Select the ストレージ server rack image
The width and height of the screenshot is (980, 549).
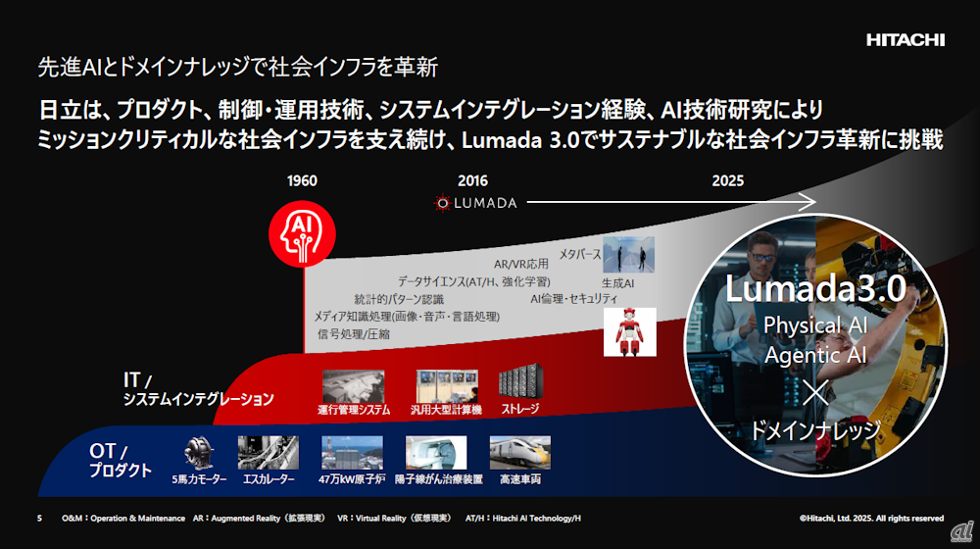520,381
